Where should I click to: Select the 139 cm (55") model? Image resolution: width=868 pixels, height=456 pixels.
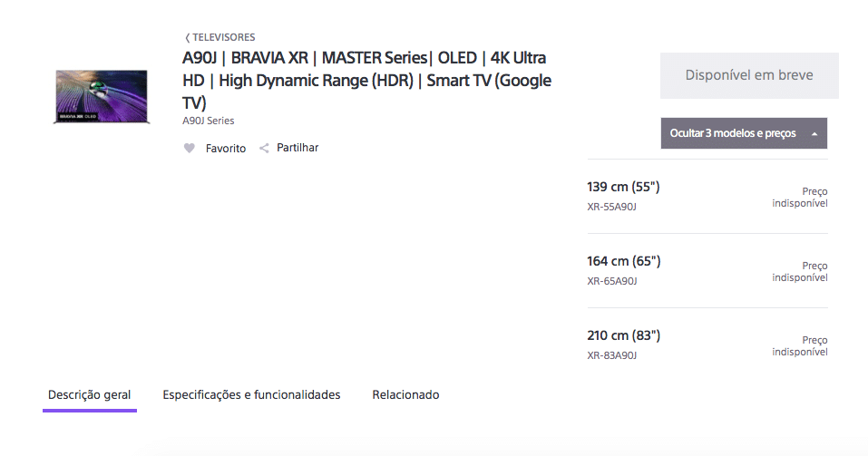tap(707, 197)
